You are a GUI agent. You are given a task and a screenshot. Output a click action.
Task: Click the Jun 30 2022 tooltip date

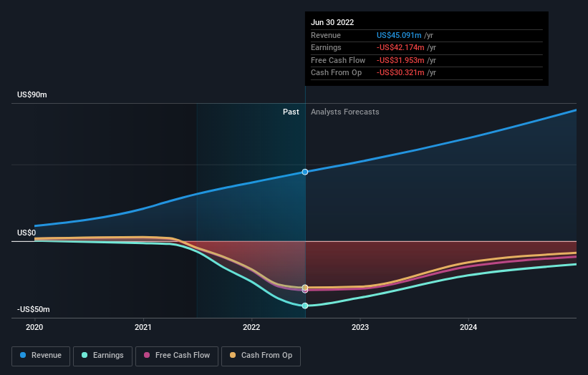point(332,22)
